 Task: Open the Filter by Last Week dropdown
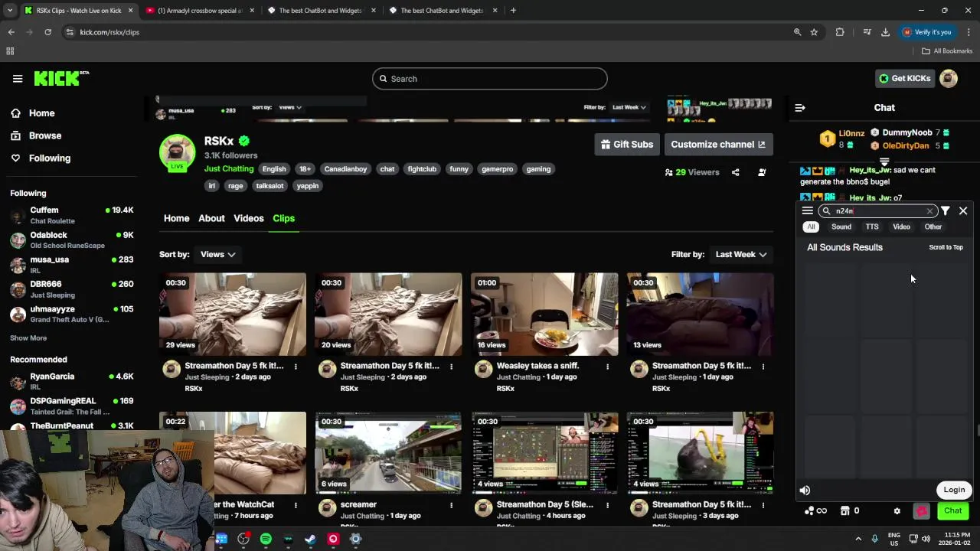coord(740,254)
